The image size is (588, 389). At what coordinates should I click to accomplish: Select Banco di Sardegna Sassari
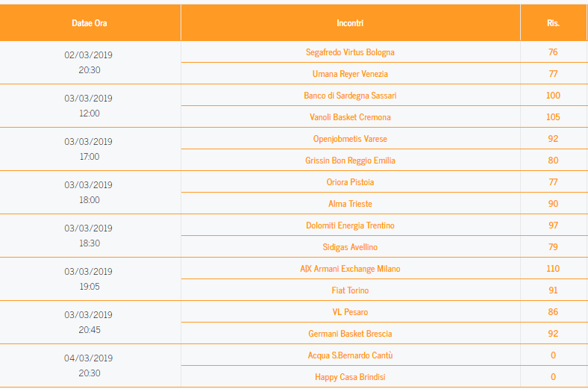point(350,96)
